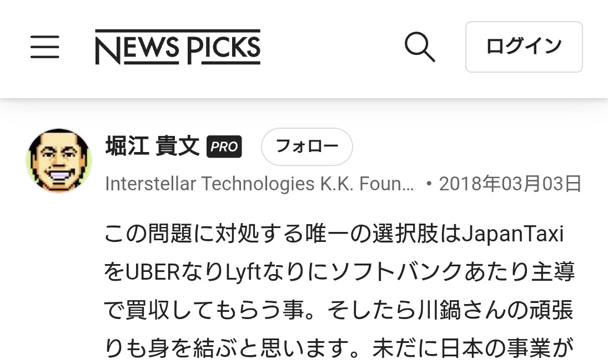Follow the user with フォロー button
The width and height of the screenshot is (608, 364).
click(x=306, y=146)
